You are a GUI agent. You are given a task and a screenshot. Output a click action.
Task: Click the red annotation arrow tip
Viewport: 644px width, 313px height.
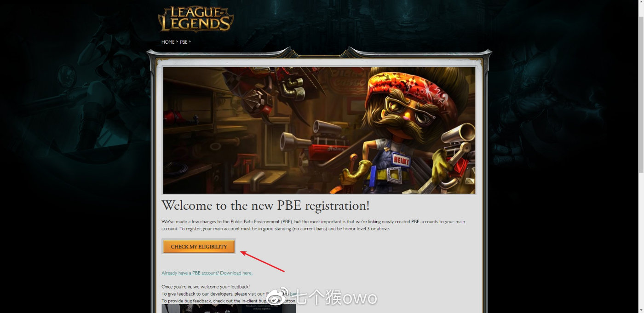click(242, 251)
